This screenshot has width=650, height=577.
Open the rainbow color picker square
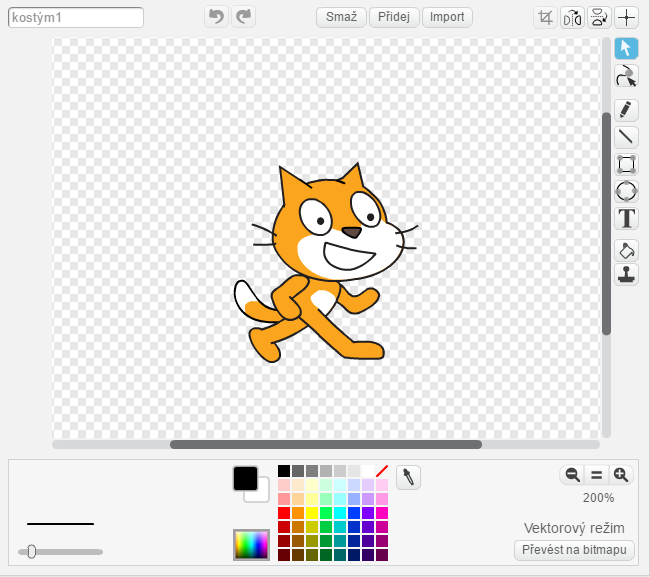[251, 545]
